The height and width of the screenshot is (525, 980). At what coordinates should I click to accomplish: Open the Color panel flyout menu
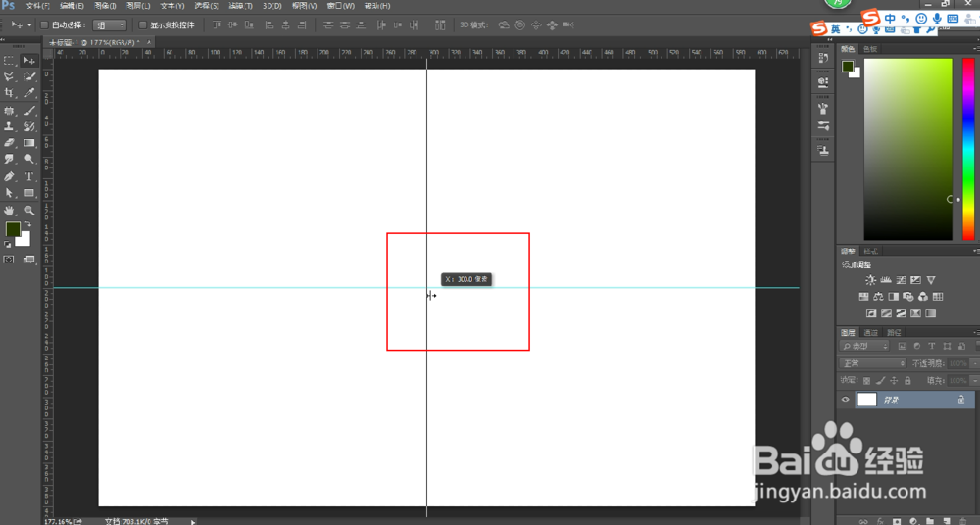976,48
